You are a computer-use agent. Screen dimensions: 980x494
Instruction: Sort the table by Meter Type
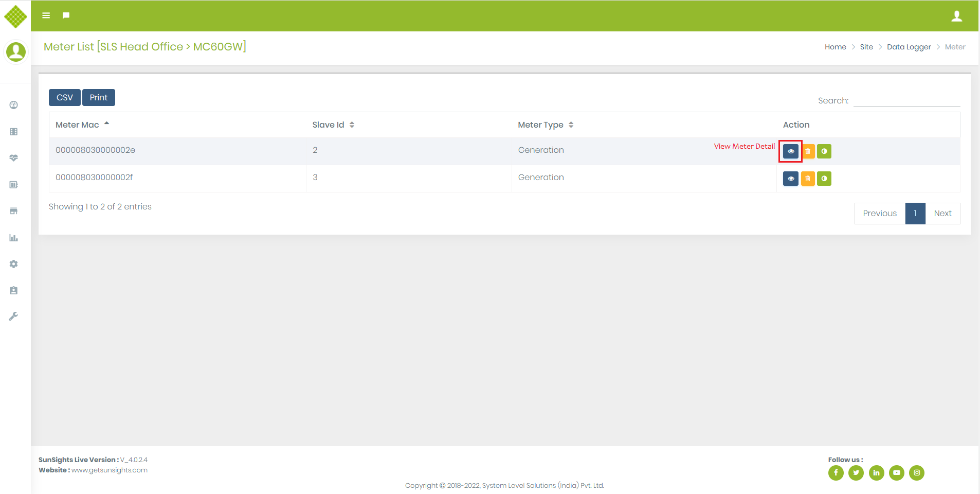coord(540,125)
